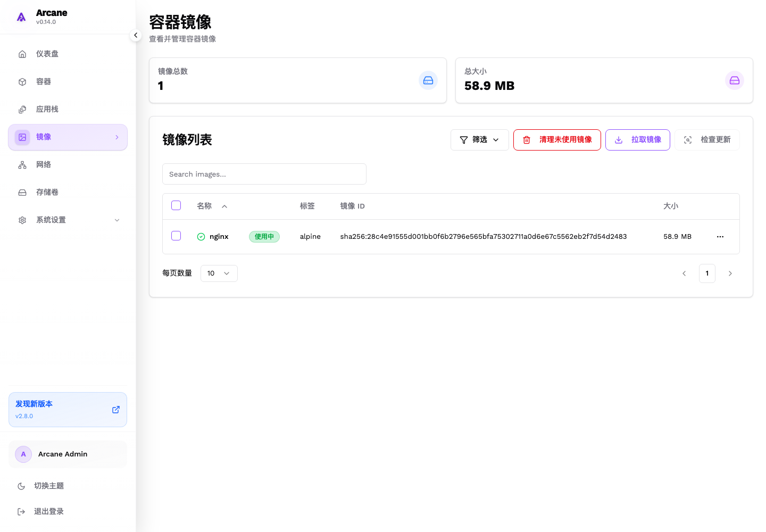Click the 大小 column header

tap(671, 206)
